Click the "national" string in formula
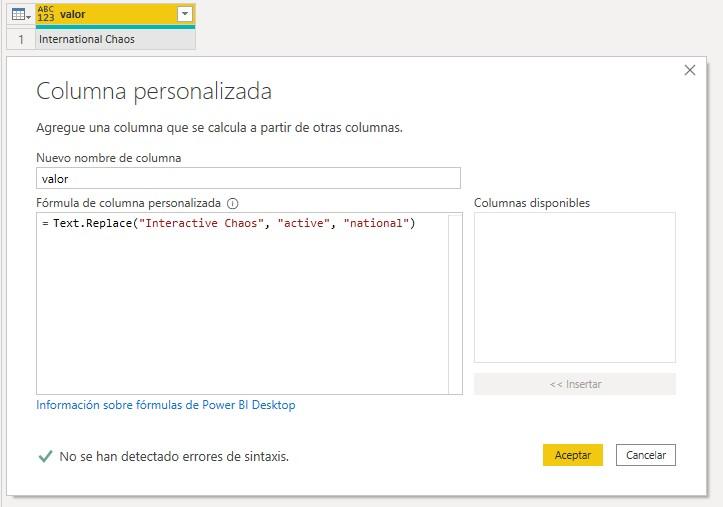 click(x=375, y=223)
